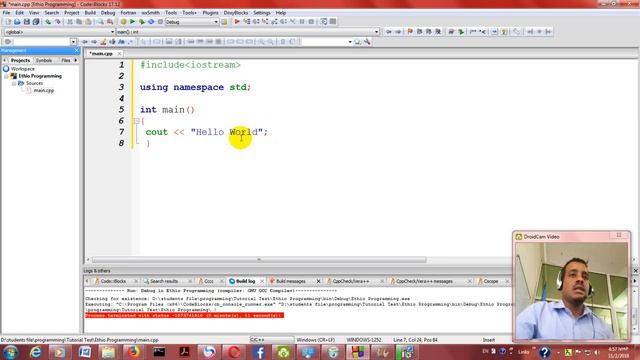Switch to Build messages log tab

coord(290,281)
